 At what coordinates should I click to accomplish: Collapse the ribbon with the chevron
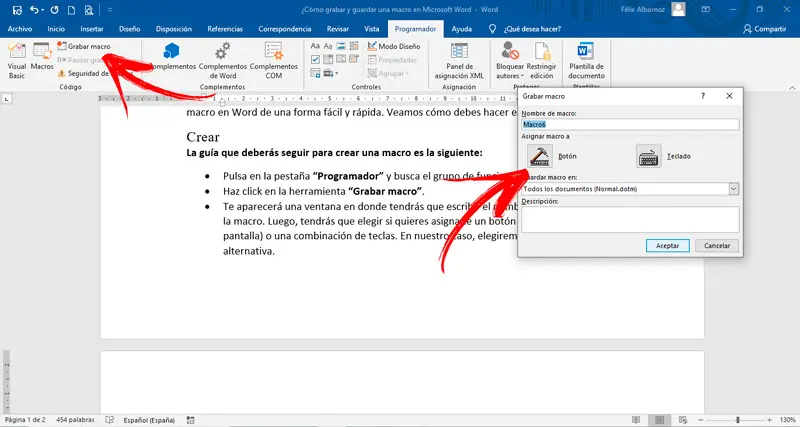coord(792,88)
